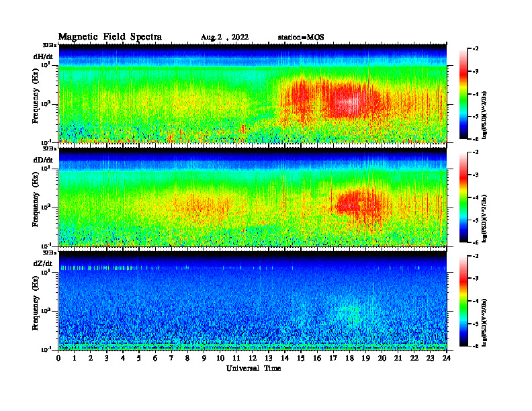
Task: Click the -6 tick on dZ/dt color bar
Action: [475, 346]
